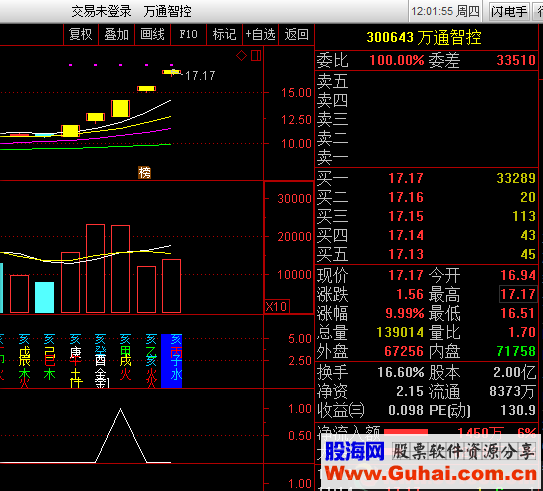Click the 闪电手 quick trade button
543x491 pixels.
(509, 11)
